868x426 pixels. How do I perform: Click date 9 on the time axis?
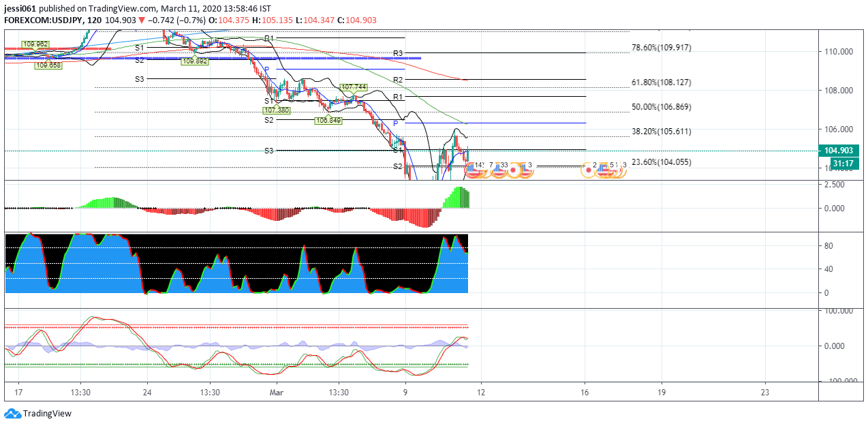405,393
